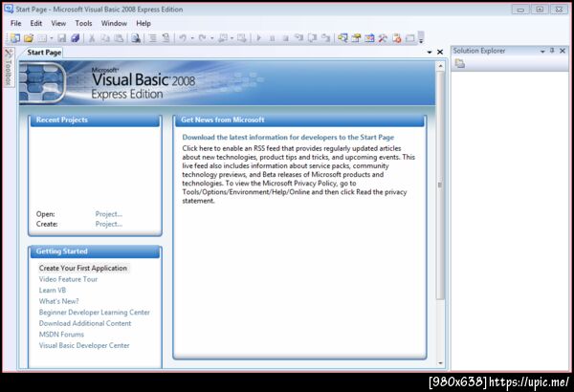Click the Undo arrow icon
Viewport: 574px width, 392px height.
[183, 37]
